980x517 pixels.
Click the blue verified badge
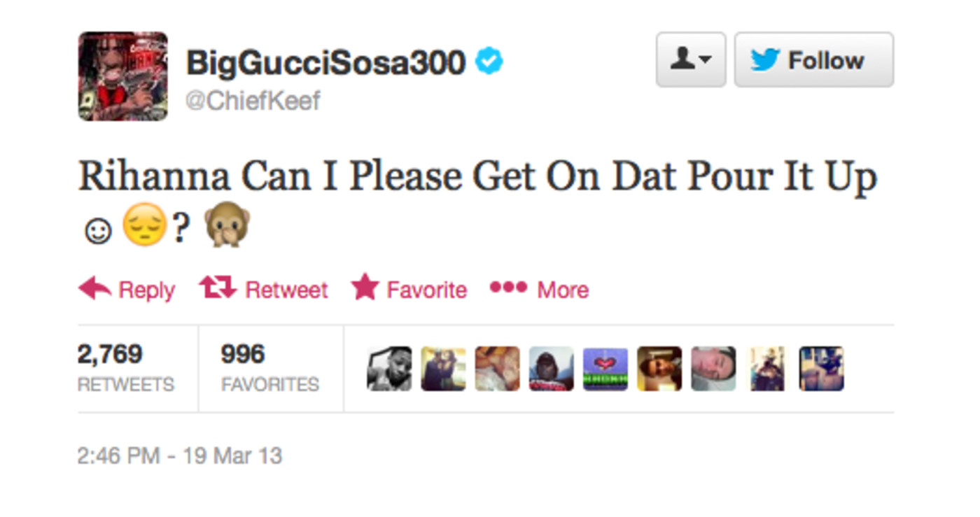click(489, 62)
